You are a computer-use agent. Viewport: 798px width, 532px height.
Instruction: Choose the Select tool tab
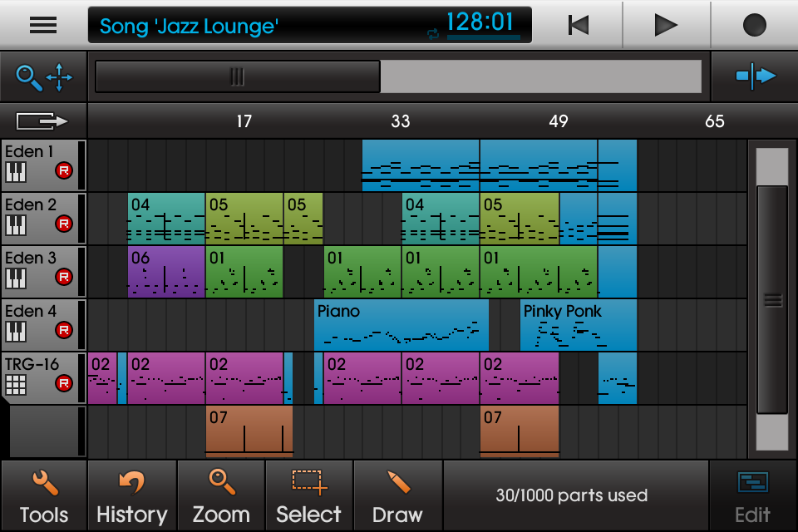tap(309, 496)
